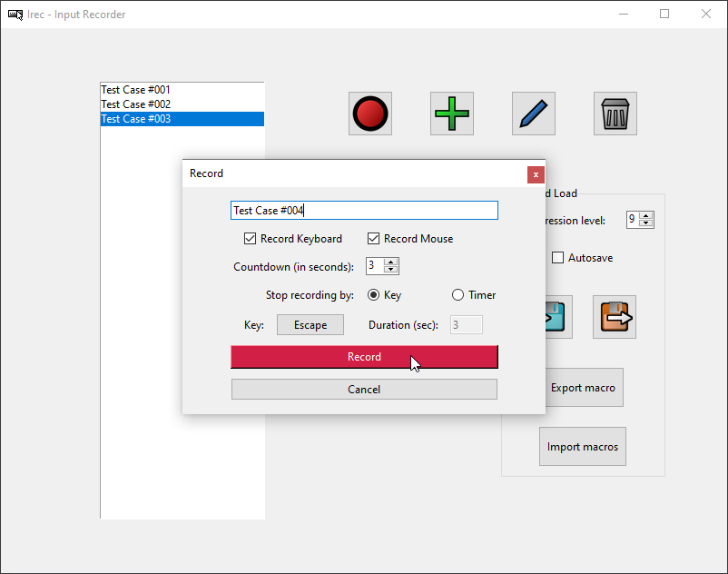Click the red record macro icon
The height and width of the screenshot is (574, 728).
tap(370, 114)
